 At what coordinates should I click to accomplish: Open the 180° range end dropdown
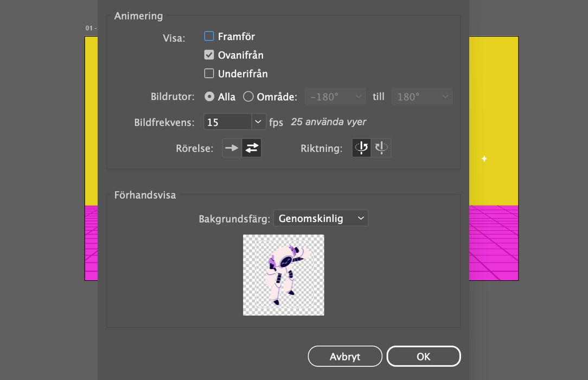pos(422,97)
